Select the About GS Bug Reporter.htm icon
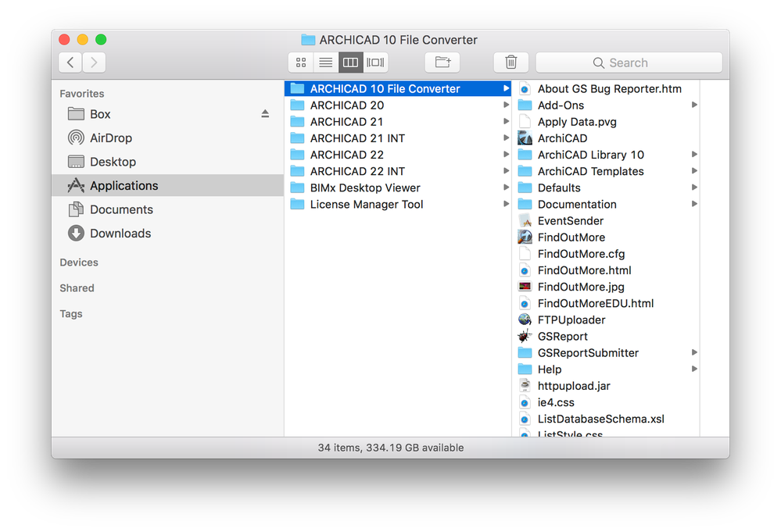The height and width of the screenshot is (532, 781). 525,88
